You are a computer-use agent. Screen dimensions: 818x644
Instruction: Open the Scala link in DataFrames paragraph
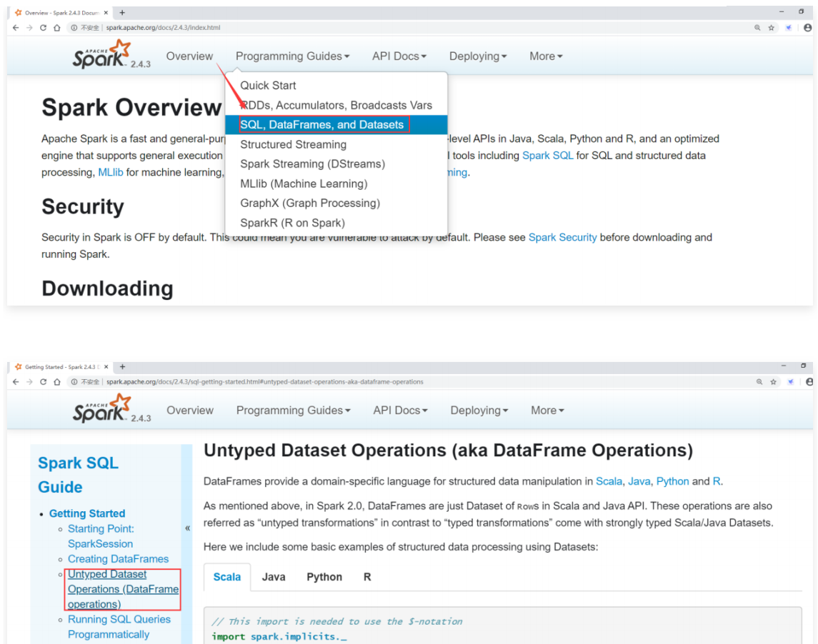[609, 481]
